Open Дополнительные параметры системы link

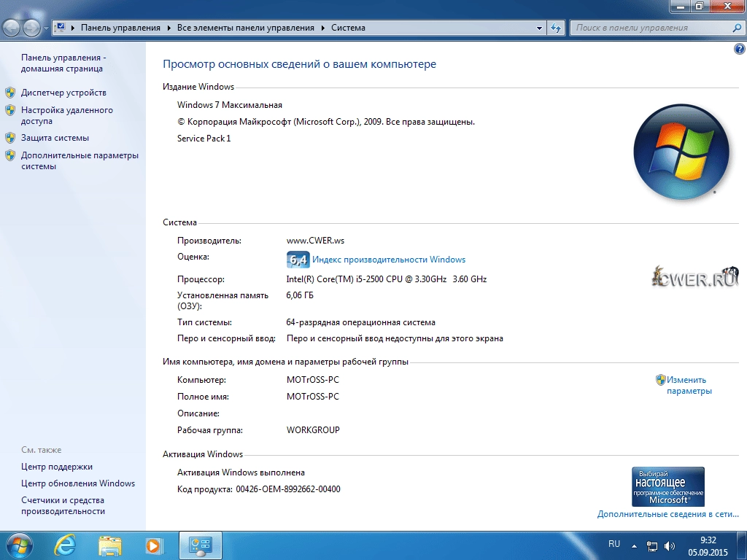(x=80, y=160)
